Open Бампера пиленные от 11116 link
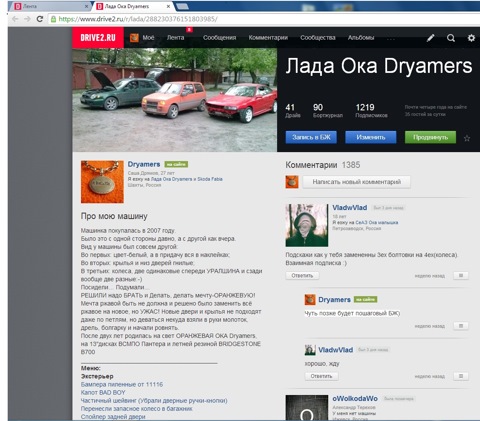The height and width of the screenshot is (421, 480). coord(122,384)
